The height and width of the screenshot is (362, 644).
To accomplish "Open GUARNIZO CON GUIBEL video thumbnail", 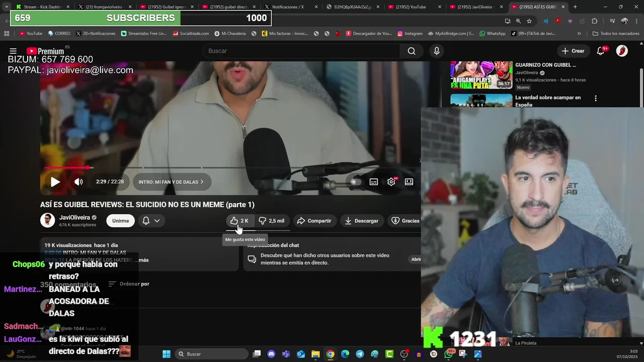I will (481, 75).
